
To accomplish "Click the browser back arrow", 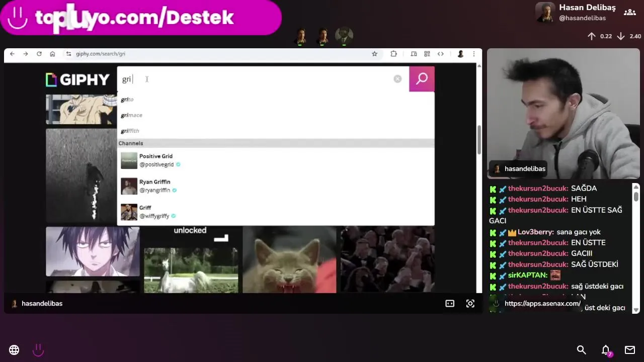I will tap(12, 54).
